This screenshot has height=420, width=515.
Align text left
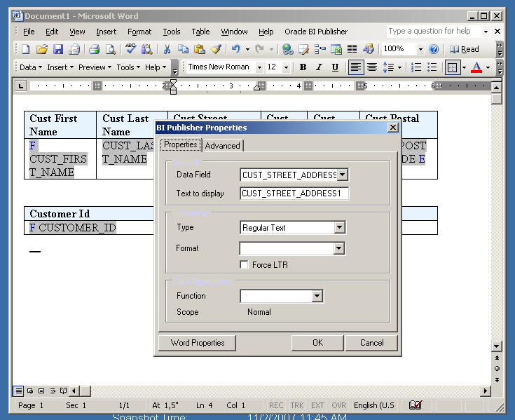(x=356, y=67)
